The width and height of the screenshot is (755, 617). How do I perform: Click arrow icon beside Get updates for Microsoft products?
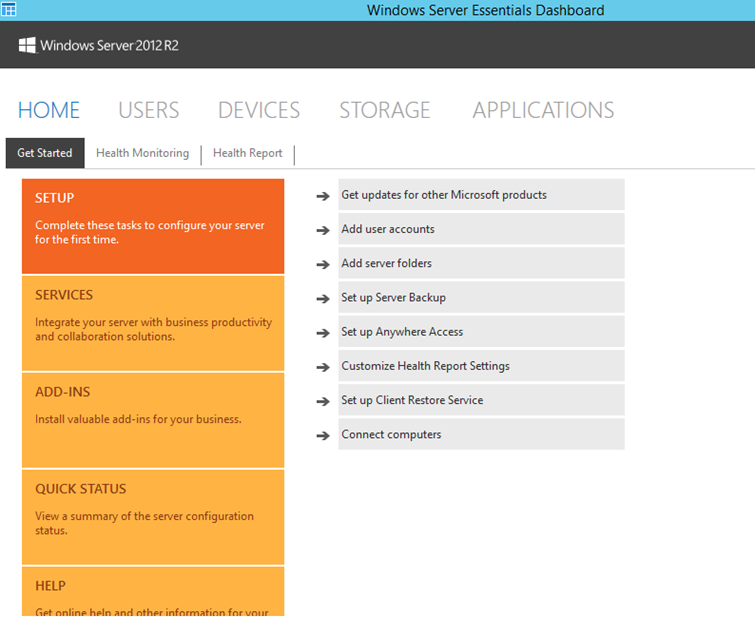click(323, 196)
